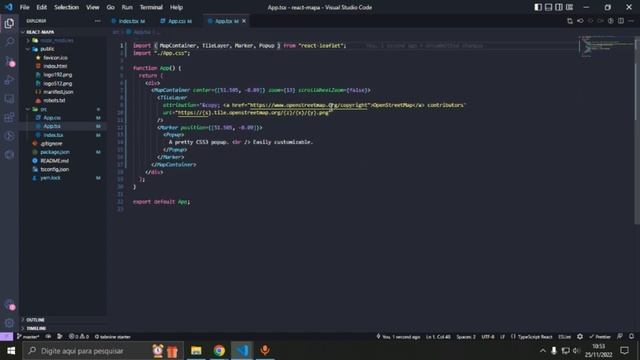Viewport: 640px width, 360px height.
Task: Open the Manage gear in activity bar
Action: coord(9,323)
